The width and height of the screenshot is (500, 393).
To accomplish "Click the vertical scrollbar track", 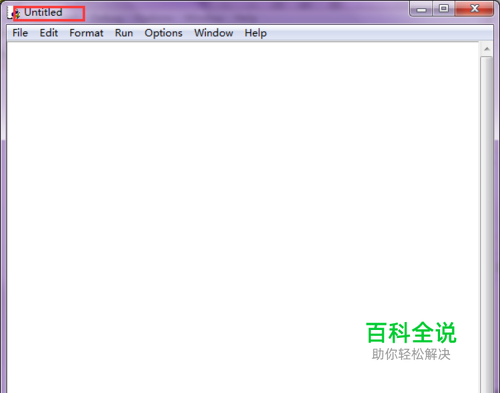I will pyautogui.click(x=487, y=225).
